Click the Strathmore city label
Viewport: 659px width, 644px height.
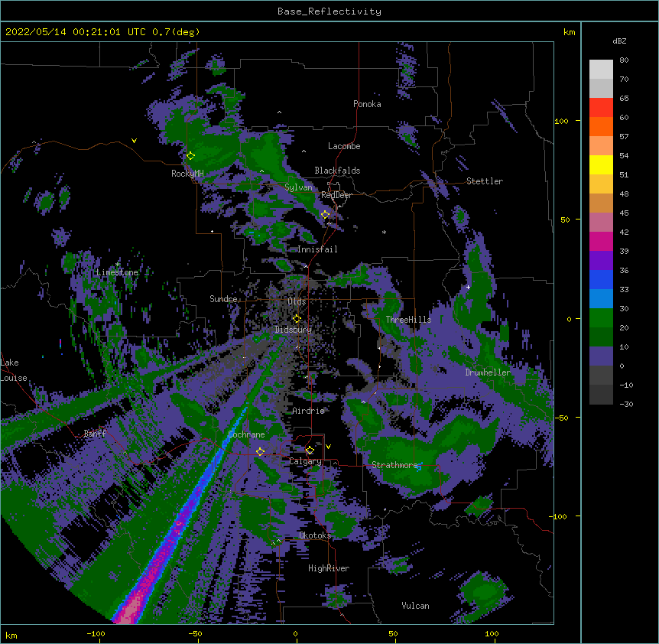394,465
